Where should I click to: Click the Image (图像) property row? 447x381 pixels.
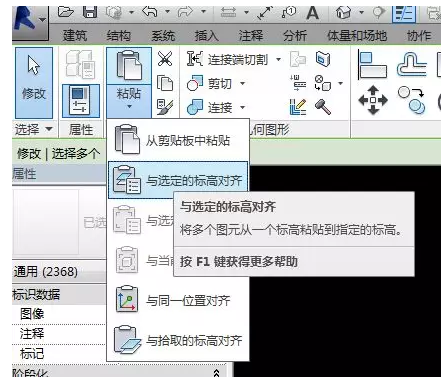click(x=59, y=314)
